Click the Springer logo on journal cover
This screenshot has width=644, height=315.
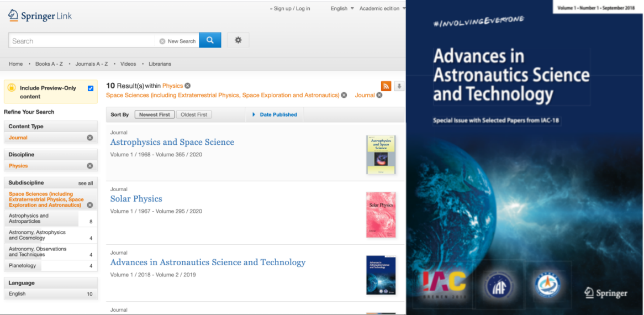606,293
